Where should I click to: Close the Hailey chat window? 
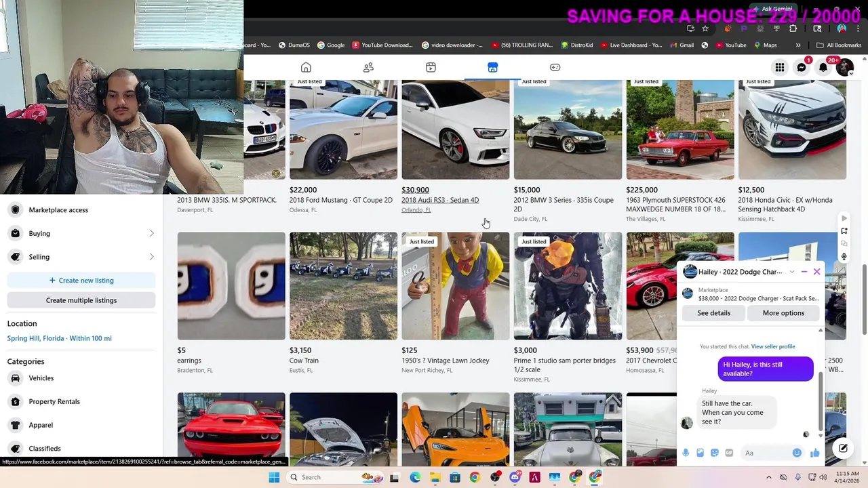816,272
